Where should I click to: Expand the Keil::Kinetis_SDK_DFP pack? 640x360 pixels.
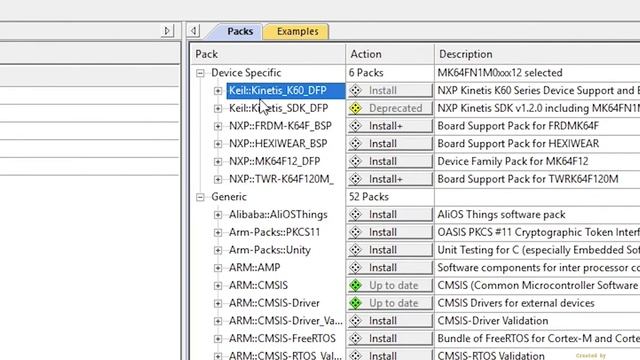pos(218,109)
